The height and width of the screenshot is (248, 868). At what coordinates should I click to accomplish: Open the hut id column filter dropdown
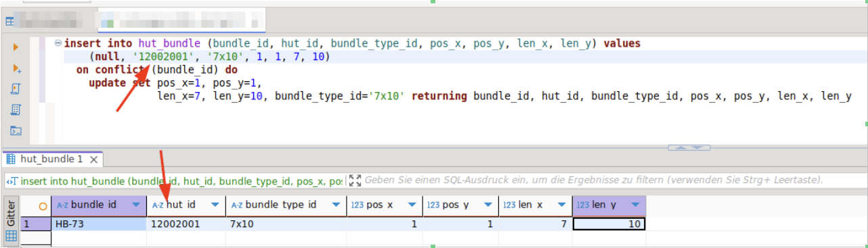click(215, 205)
